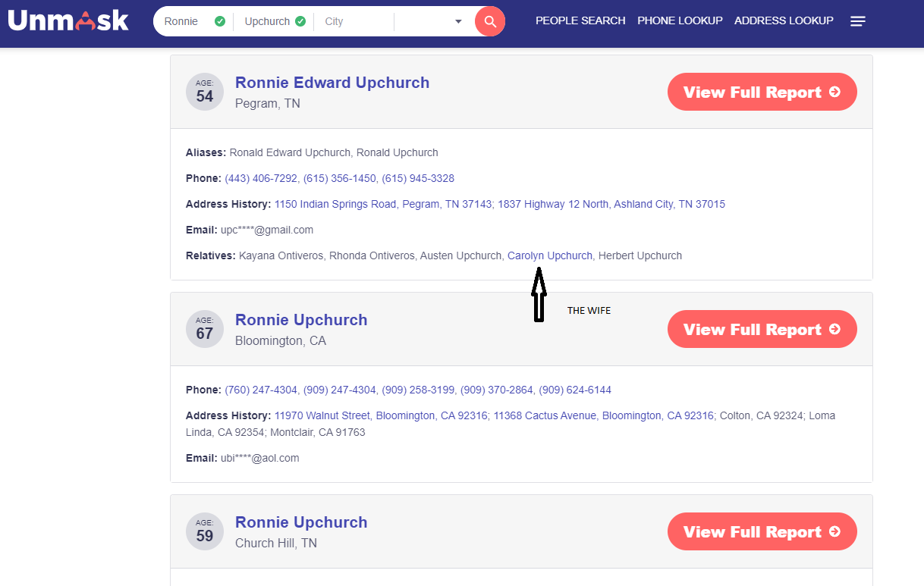Open the Carolyn Upchurch relative link
The height and width of the screenshot is (586, 924).
coord(549,255)
